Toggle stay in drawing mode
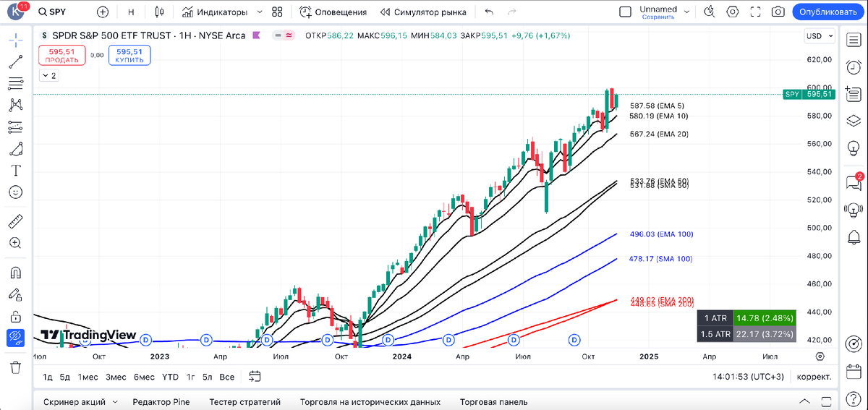Viewport: 868px width, 410px height. click(x=15, y=294)
